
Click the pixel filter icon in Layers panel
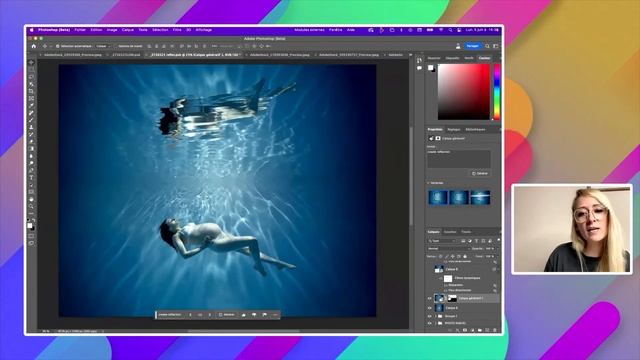(x=463, y=241)
